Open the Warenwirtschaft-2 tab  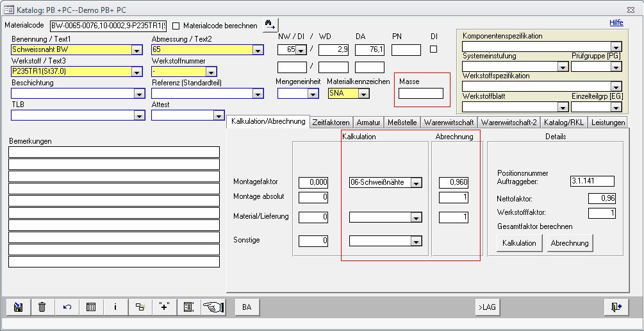point(509,122)
